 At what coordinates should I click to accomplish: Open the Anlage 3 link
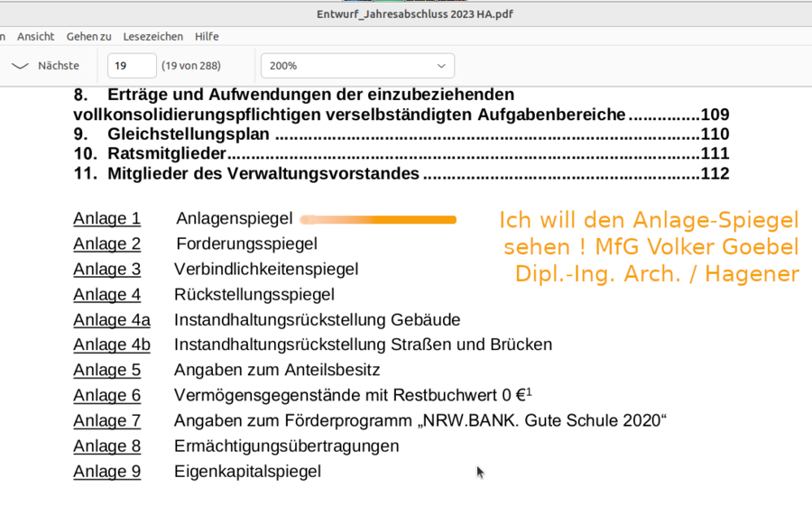[x=106, y=269]
